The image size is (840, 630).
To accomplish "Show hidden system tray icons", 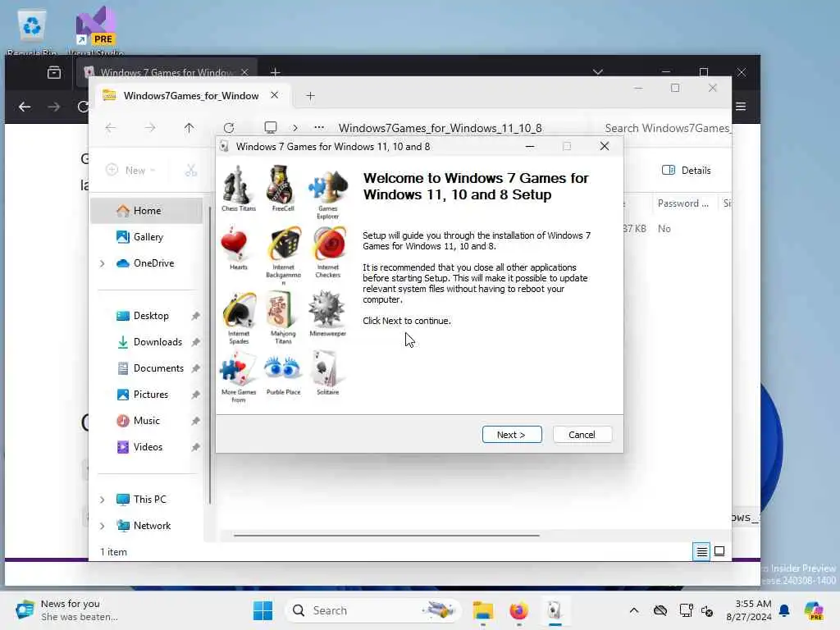I will coord(634,610).
